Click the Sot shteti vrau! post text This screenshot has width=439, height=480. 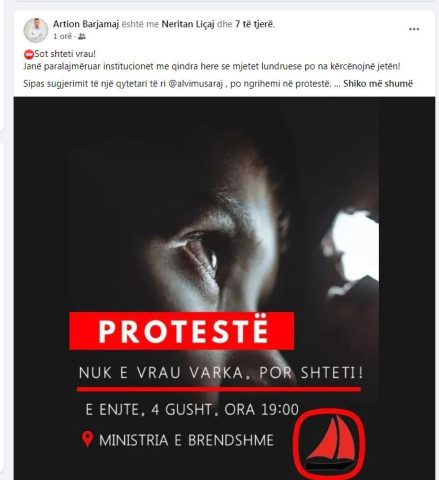[x=65, y=54]
